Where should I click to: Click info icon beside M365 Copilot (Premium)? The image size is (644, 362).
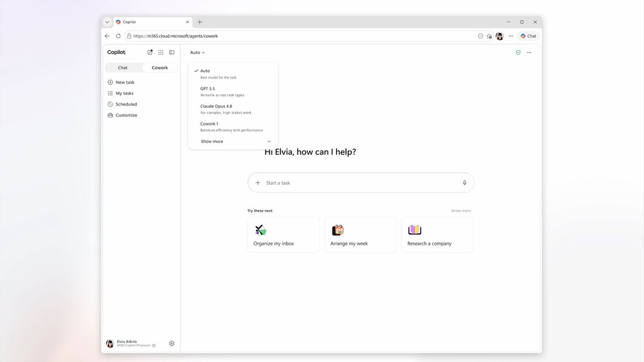(x=154, y=346)
